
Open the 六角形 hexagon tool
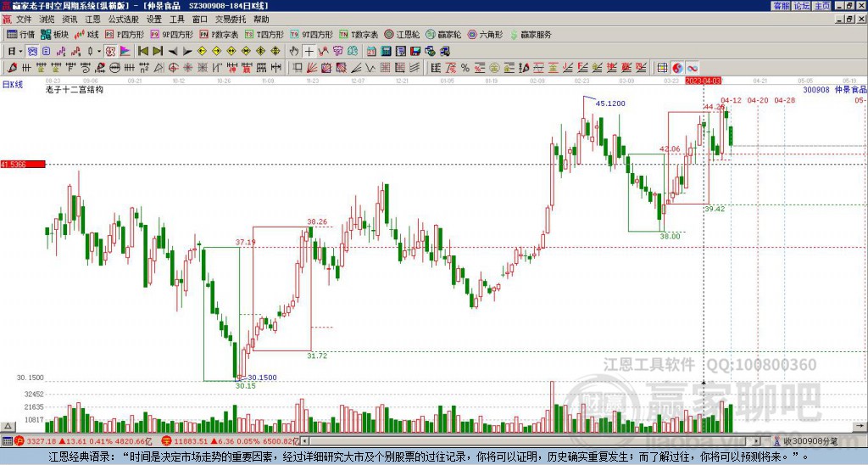[x=485, y=34]
